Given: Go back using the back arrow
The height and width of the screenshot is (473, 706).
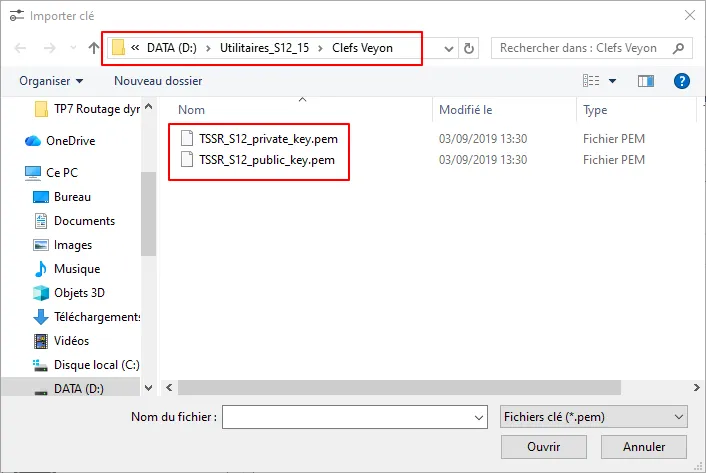Looking at the screenshot, I should 20,48.
